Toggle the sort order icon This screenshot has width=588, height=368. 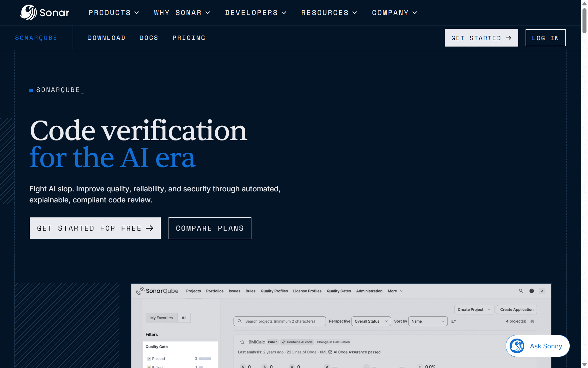tap(454, 321)
